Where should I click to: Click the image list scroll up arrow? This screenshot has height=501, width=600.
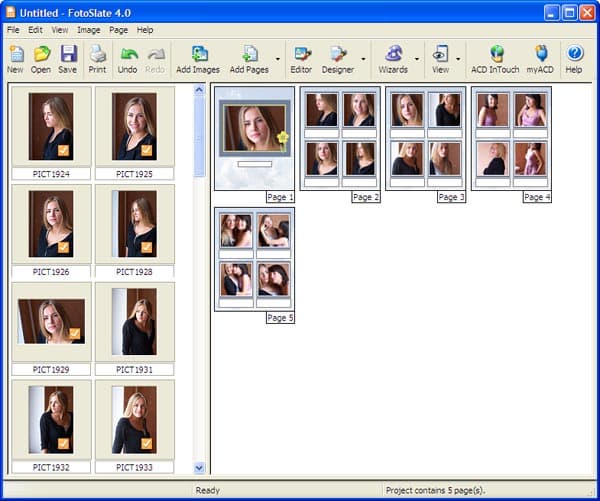click(199, 90)
